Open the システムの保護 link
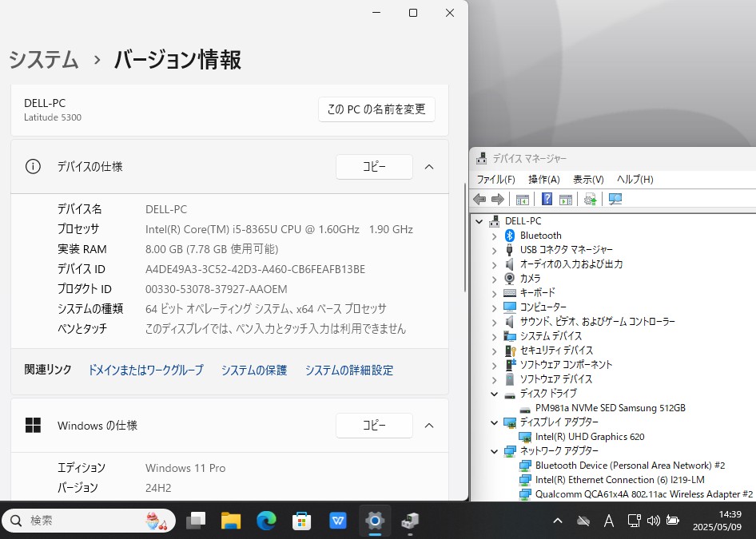Image resolution: width=756 pixels, height=539 pixels. 254,370
